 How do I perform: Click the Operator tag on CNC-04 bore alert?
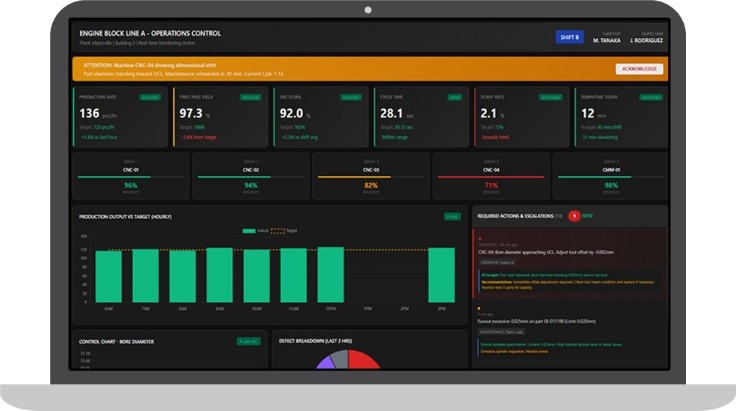click(x=496, y=261)
